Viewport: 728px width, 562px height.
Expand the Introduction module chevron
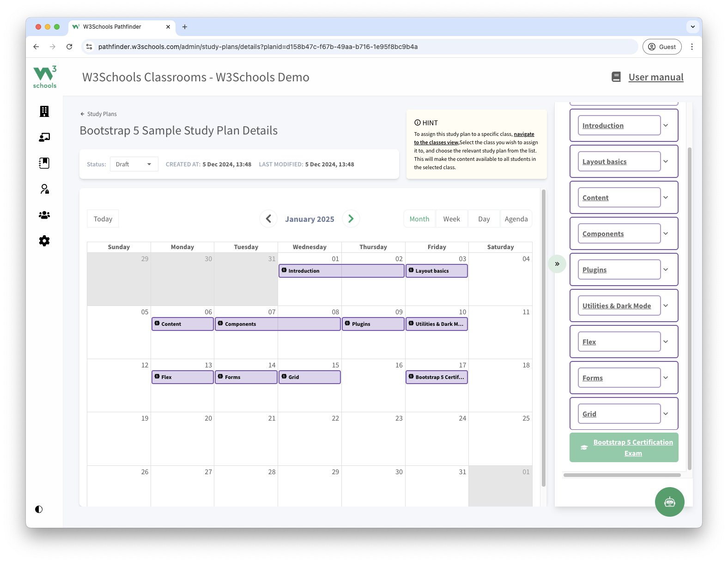point(666,125)
